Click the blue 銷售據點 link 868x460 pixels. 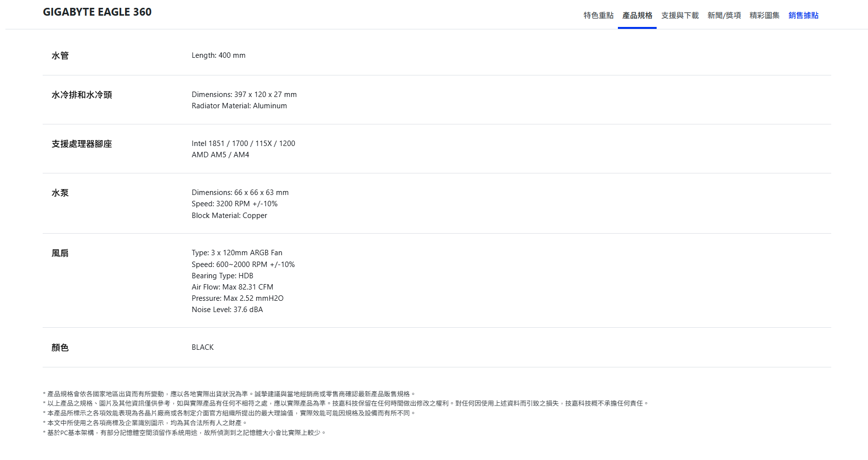pos(803,16)
